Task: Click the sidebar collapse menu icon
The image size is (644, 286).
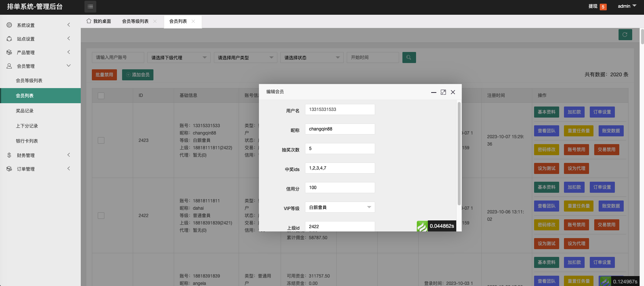Action: click(x=90, y=7)
